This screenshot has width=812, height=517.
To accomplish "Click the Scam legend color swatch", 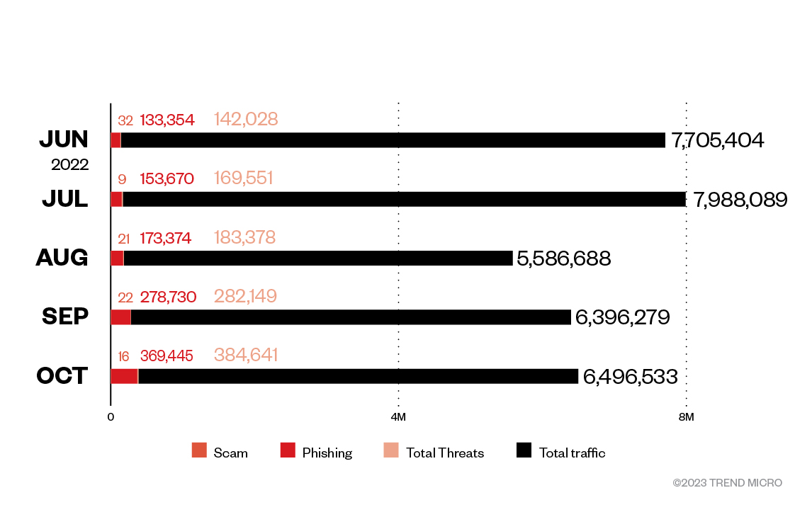I will 199,450.
